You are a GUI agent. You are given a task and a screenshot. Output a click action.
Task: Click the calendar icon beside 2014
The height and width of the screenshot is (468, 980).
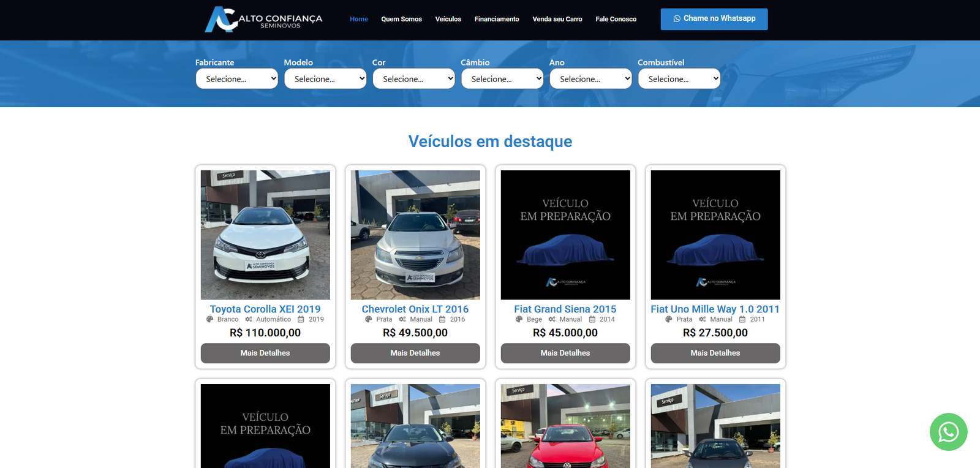(592, 319)
